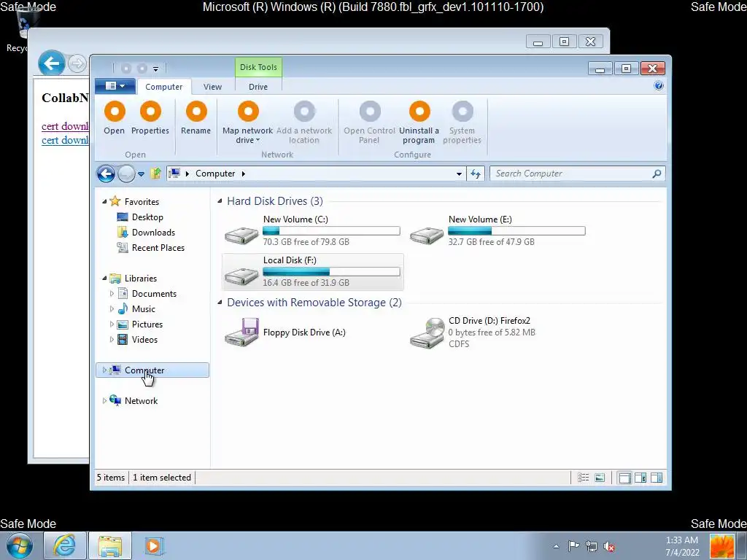Switch to the Drive ribbon tab

click(258, 87)
